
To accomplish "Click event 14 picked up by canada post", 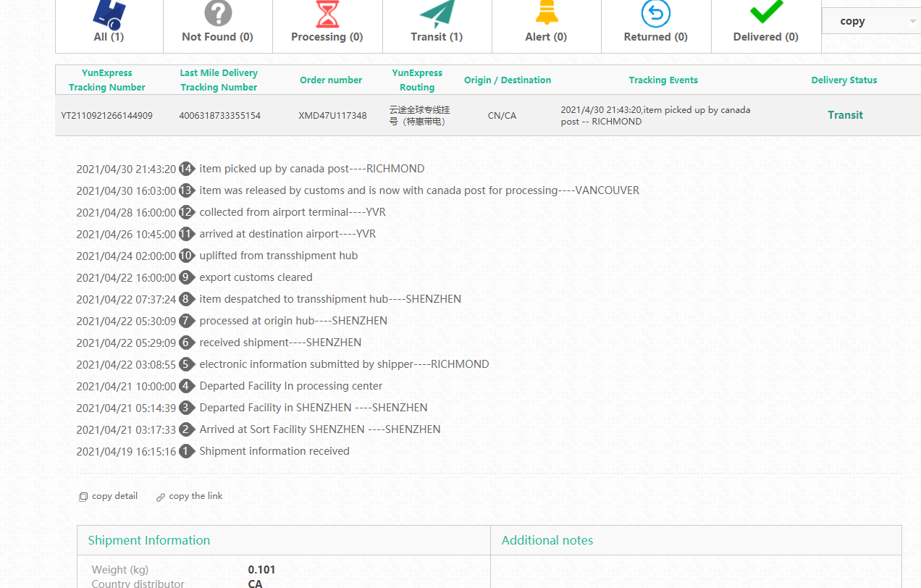I will pos(311,169).
